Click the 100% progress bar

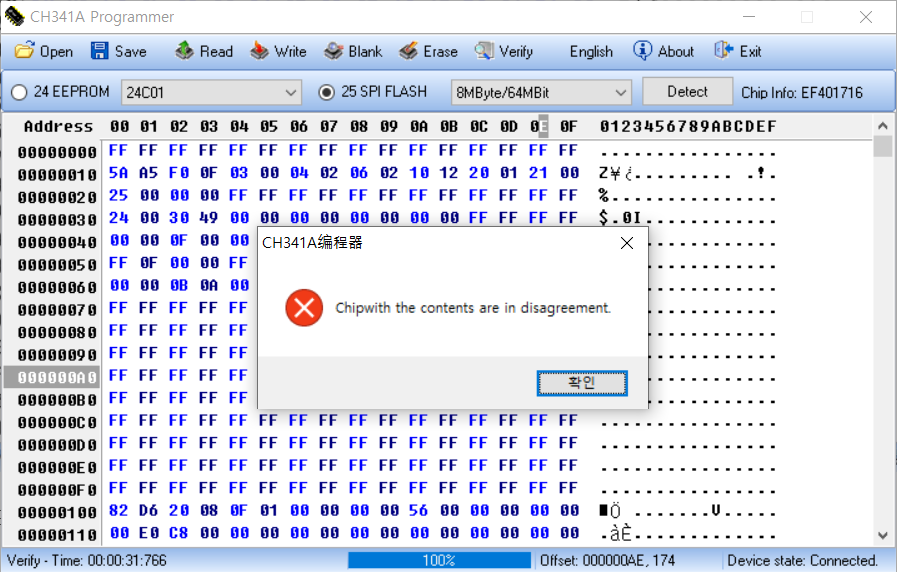point(439,560)
